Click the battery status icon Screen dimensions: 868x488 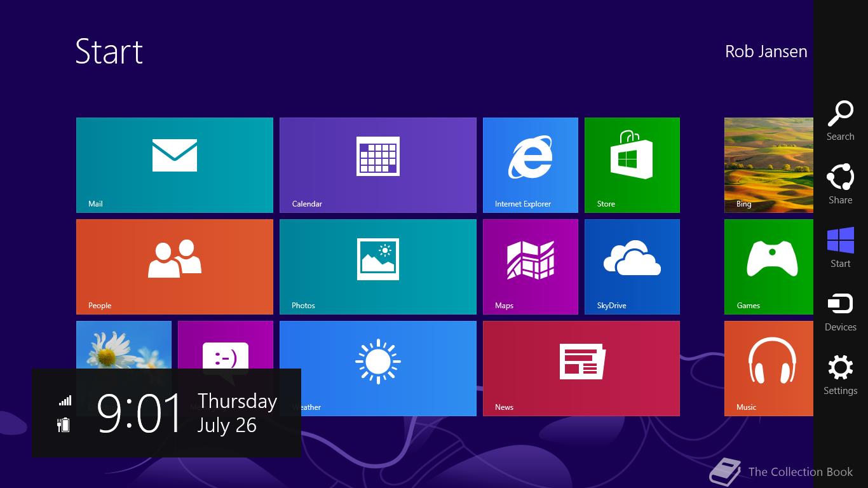(64, 424)
